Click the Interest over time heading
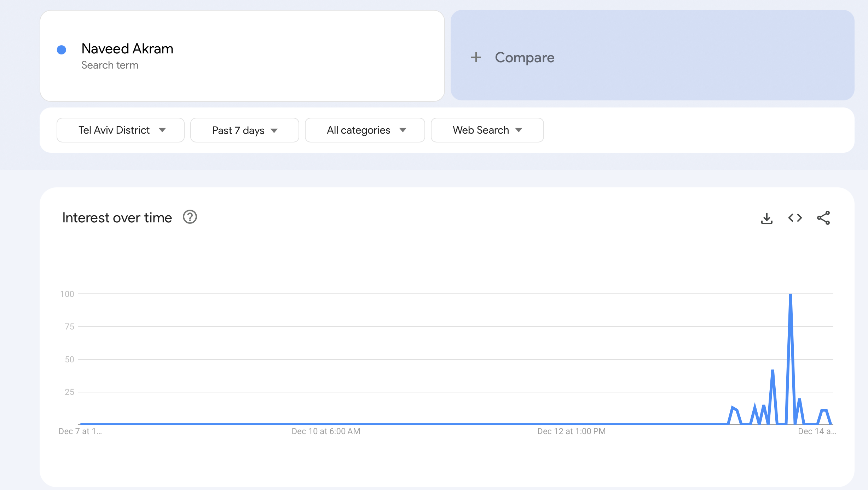This screenshot has height=490, width=868. [x=117, y=218]
